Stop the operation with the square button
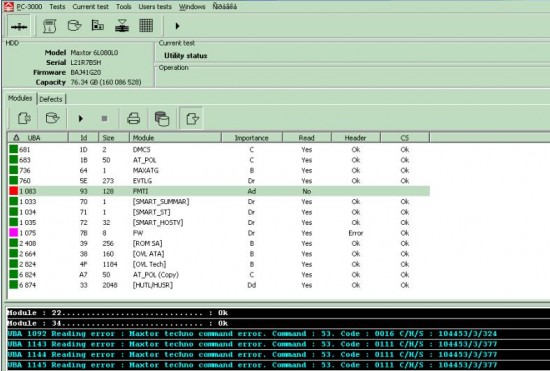Image resolution: width=550 pixels, height=371 pixels. click(x=104, y=119)
